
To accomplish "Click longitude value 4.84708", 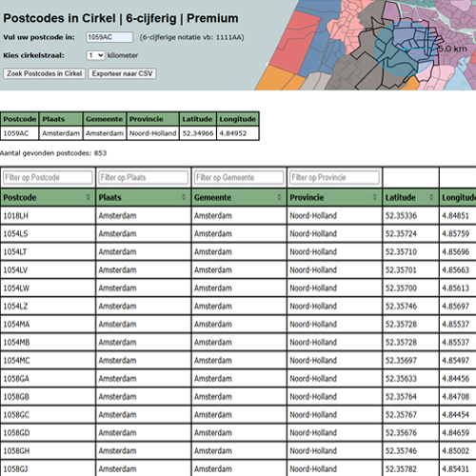I will pyautogui.click(x=456, y=397).
